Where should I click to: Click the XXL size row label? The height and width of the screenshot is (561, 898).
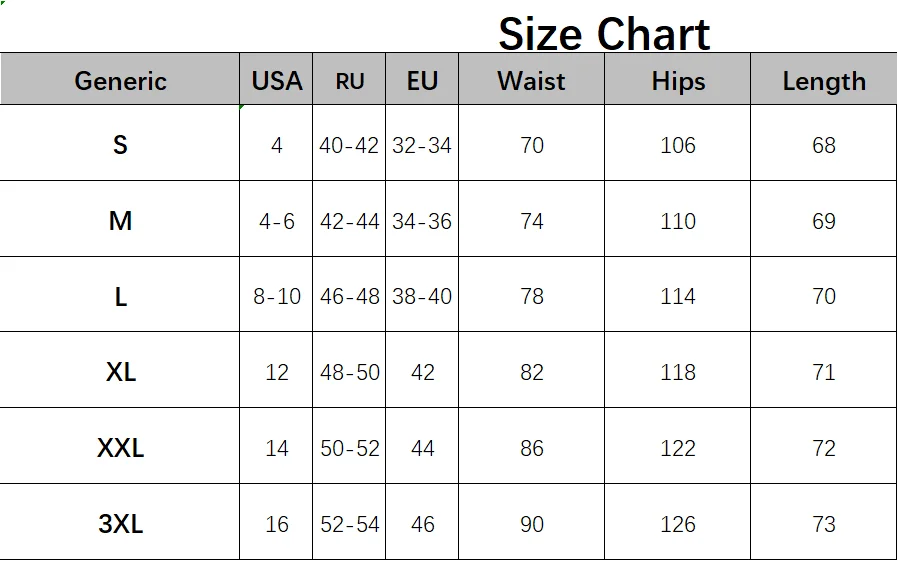click(x=120, y=446)
